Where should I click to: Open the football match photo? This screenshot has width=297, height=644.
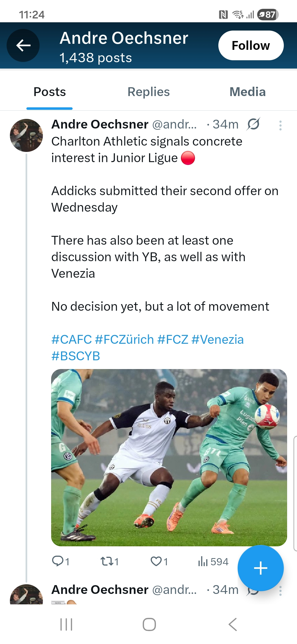tap(169, 457)
